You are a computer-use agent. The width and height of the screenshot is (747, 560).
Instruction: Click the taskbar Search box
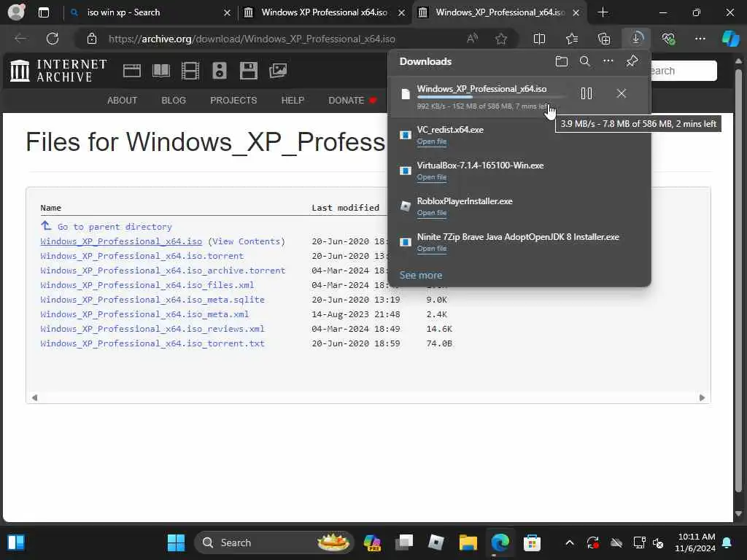[274, 542]
